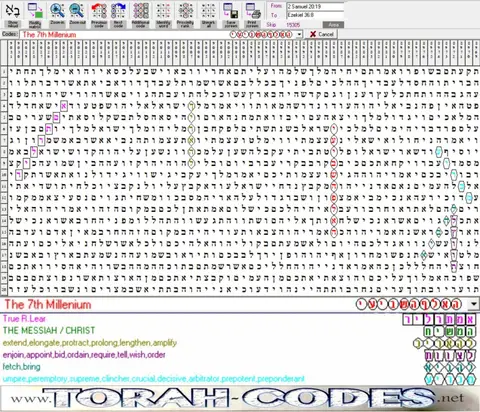Click the green boxed Hebrew word for Messiah
Viewport: 480px width, 412px height.
[x=449, y=332]
